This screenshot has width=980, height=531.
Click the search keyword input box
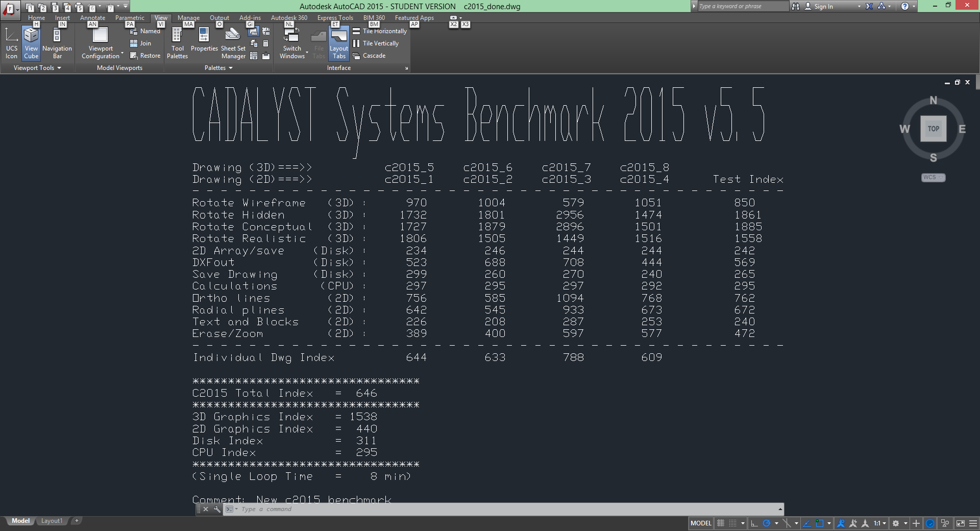pos(742,6)
